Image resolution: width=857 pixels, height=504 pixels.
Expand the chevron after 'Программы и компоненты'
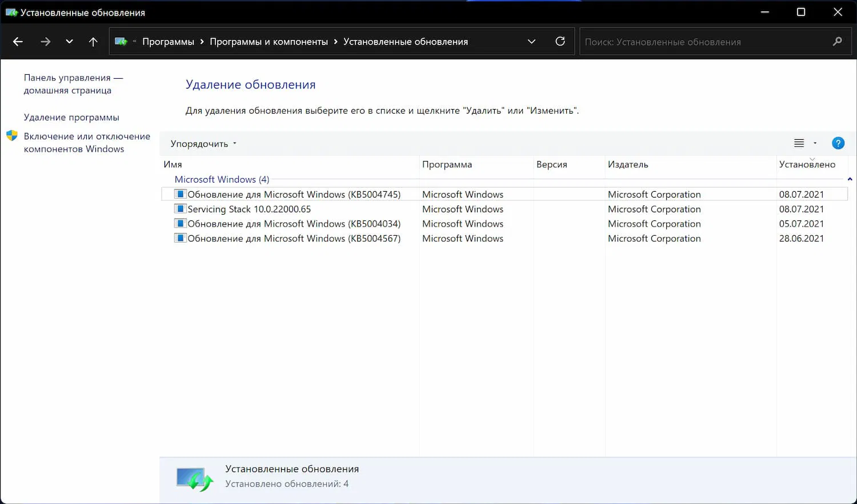[x=335, y=42]
